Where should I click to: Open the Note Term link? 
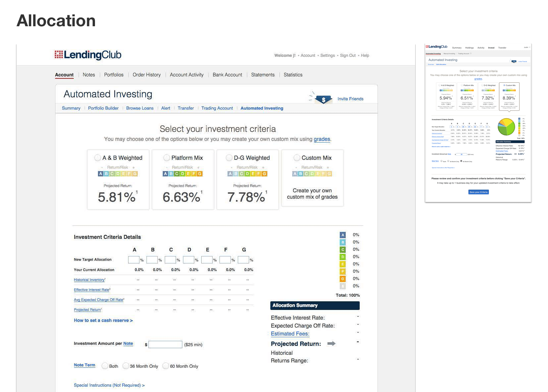point(84,365)
